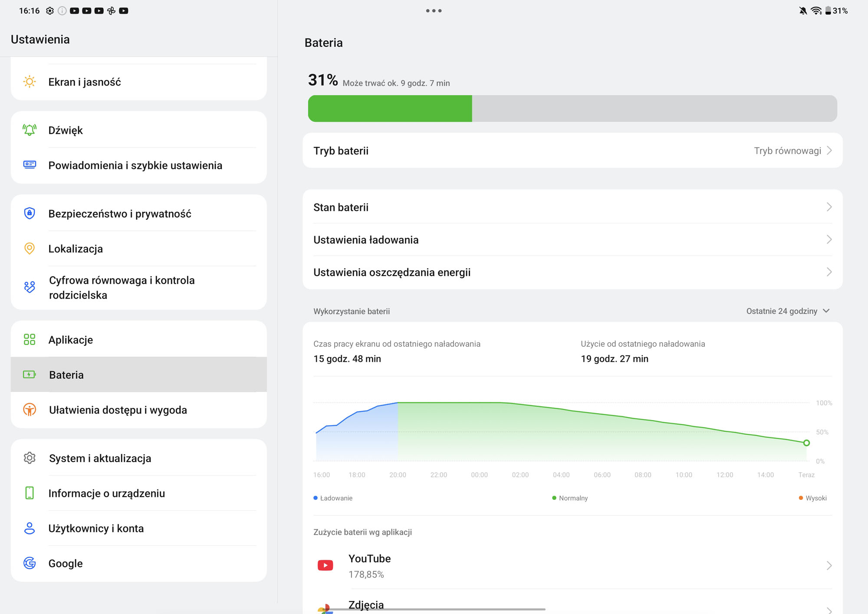The image size is (868, 614).
Task: Open System i aktualizacja
Action: [x=139, y=458]
